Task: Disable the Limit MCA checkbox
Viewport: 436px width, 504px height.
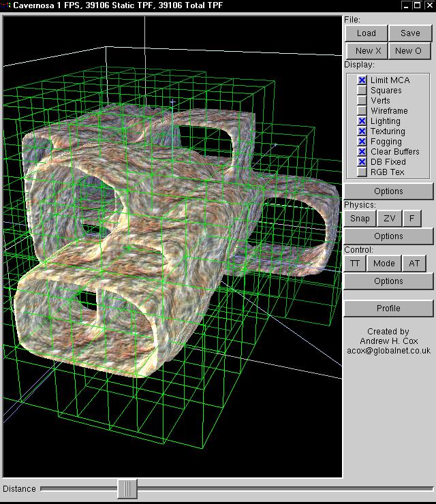Action: coord(362,80)
